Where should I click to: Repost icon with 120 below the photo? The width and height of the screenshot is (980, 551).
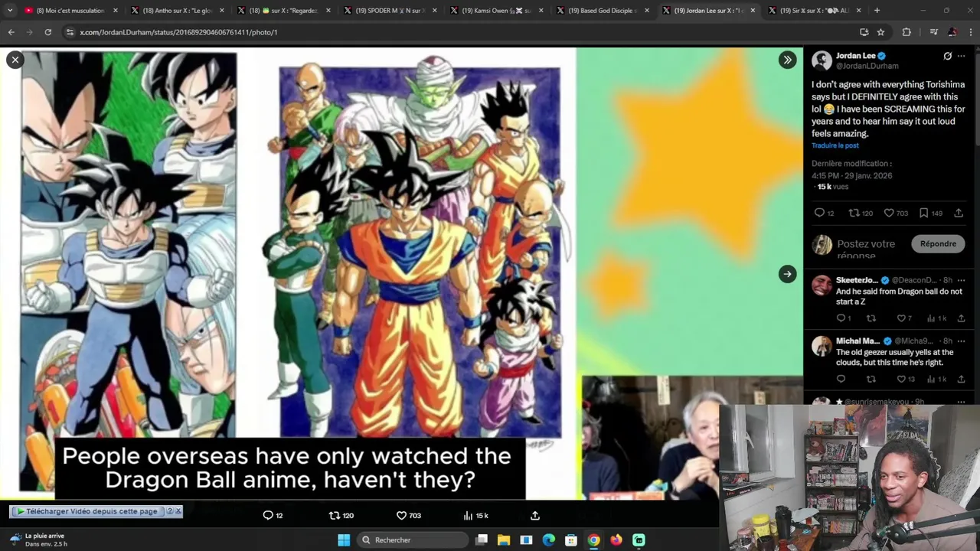[341, 515]
